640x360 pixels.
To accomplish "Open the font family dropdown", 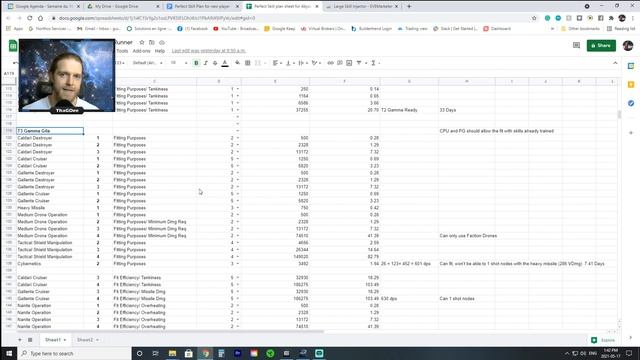I will pos(147,63).
